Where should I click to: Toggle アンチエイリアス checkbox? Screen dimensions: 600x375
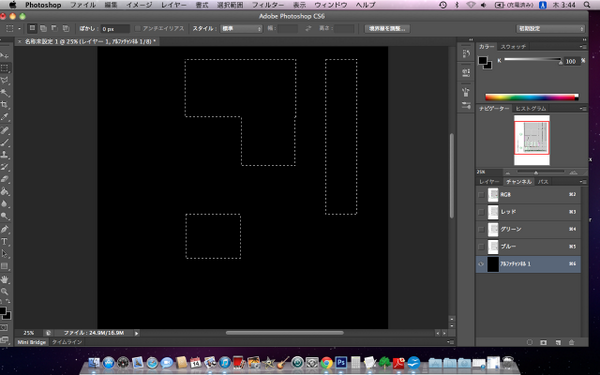click(x=138, y=29)
